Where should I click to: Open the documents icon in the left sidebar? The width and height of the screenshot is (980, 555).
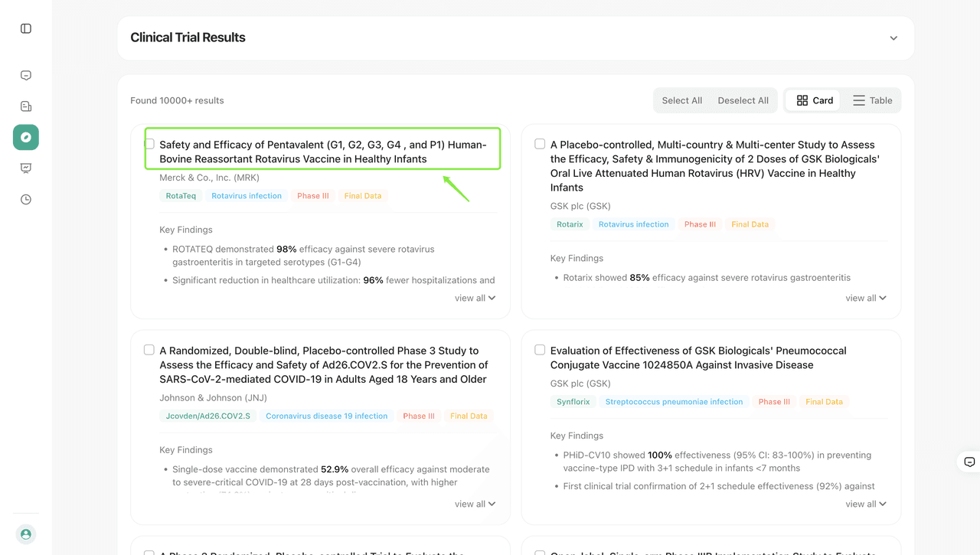(25, 106)
